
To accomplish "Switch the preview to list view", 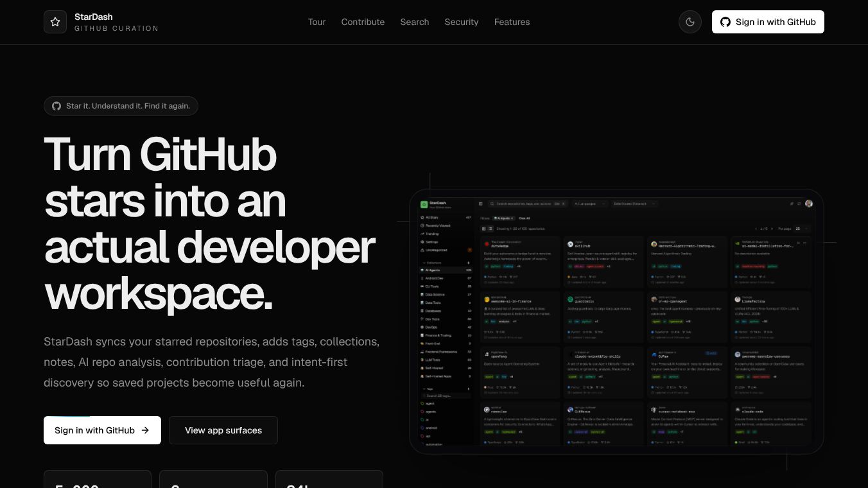I will pyautogui.click(x=490, y=229).
